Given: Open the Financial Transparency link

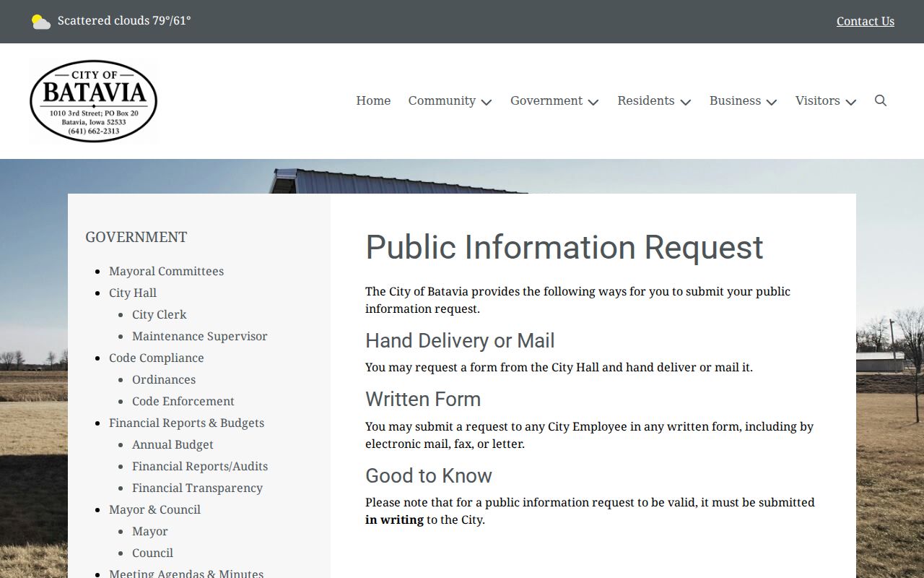Looking at the screenshot, I should pyautogui.click(x=197, y=488).
